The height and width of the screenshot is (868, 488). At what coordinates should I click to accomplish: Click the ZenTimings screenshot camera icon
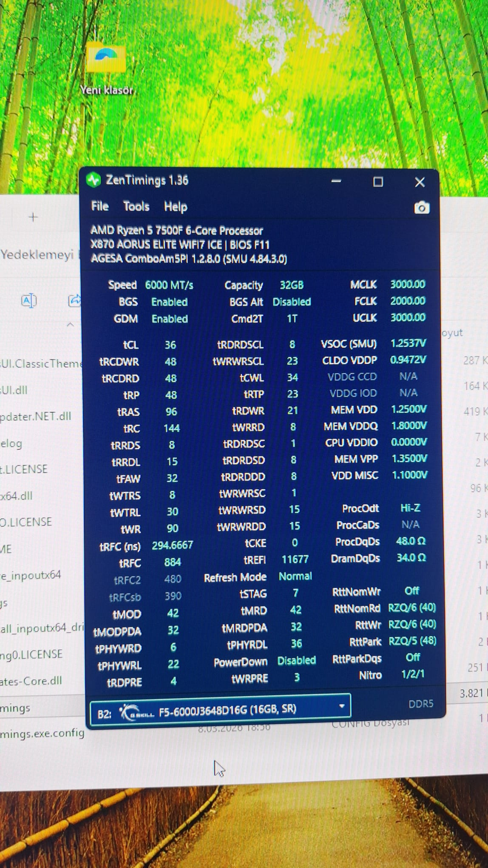click(x=421, y=208)
